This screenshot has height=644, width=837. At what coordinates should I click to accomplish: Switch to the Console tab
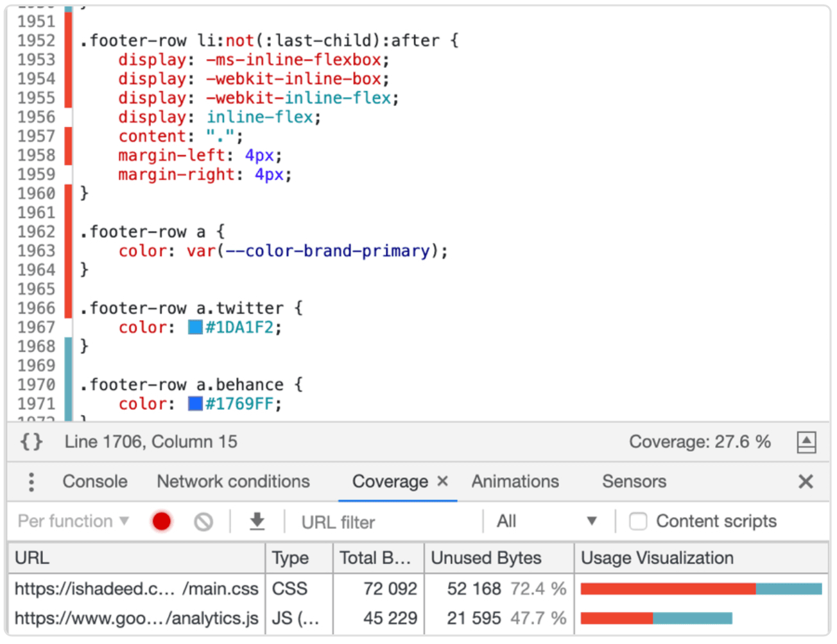coord(95,482)
